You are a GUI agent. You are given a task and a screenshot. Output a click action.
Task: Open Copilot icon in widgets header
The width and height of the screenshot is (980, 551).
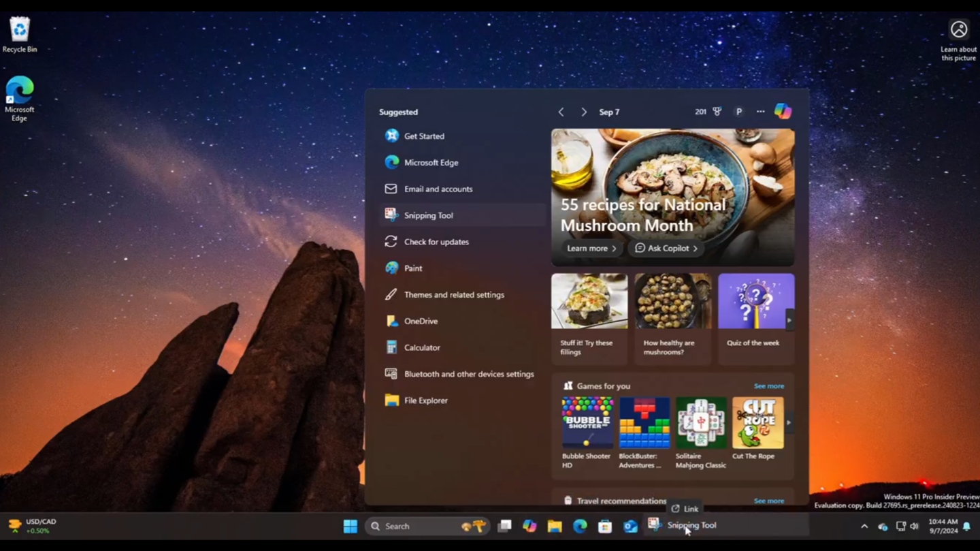(783, 111)
